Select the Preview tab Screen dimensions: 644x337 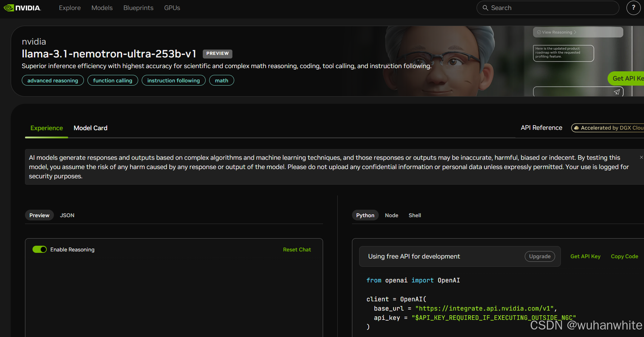coord(39,215)
